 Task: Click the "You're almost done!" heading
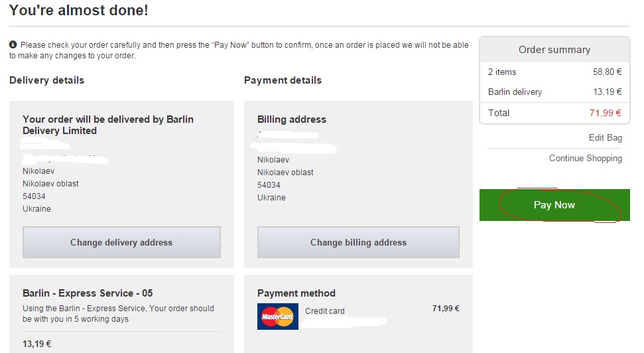click(x=79, y=11)
